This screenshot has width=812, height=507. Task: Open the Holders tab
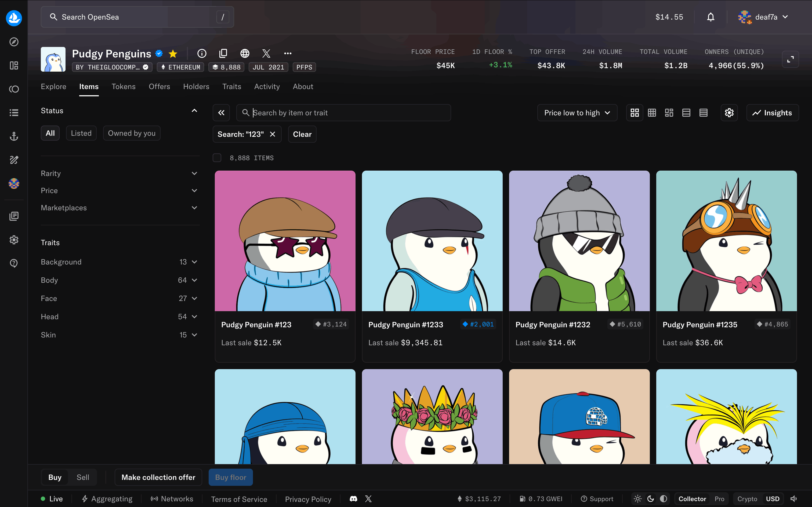pos(196,86)
